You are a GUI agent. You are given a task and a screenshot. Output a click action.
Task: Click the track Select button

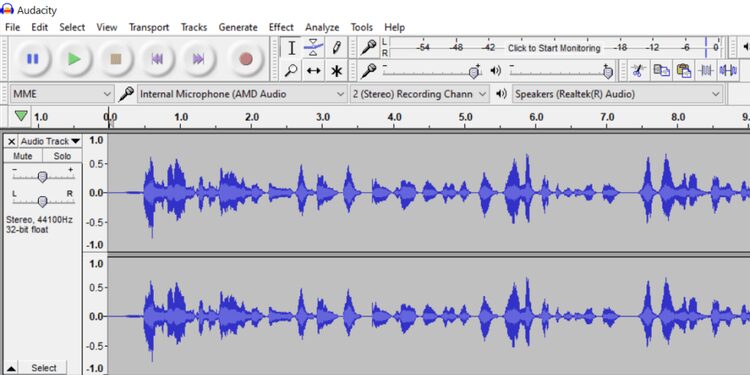[x=44, y=368]
